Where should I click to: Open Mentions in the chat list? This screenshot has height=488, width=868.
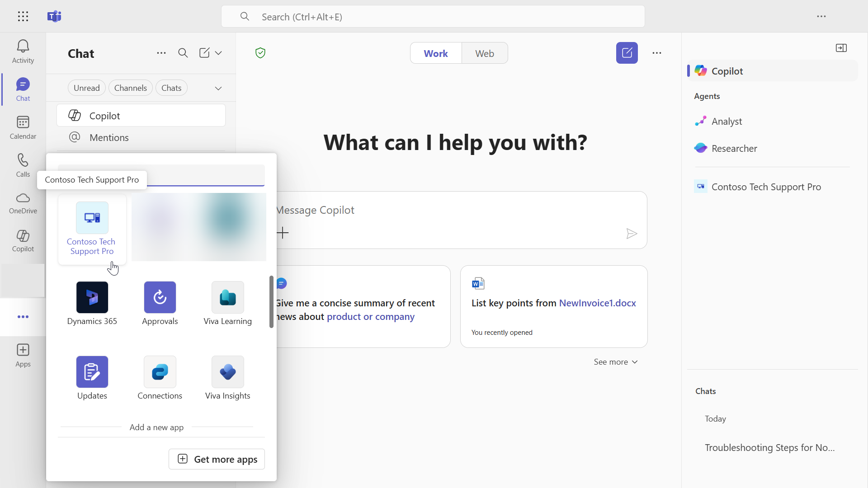coord(141,137)
